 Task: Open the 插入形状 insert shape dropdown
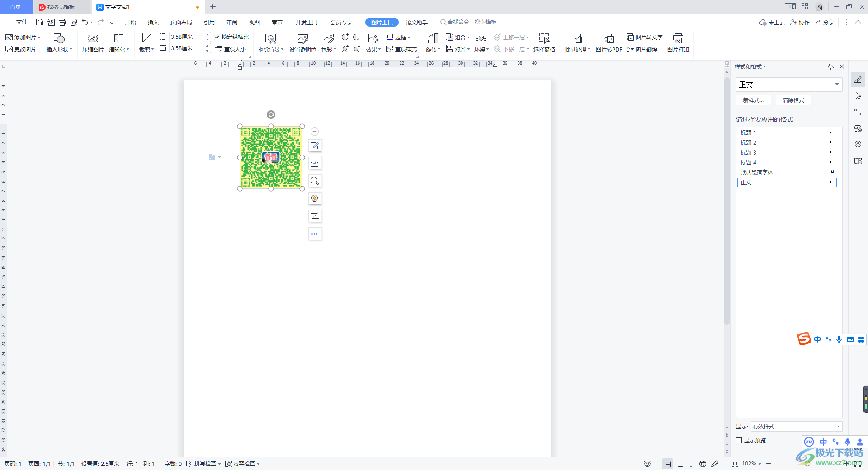pyautogui.click(x=59, y=49)
